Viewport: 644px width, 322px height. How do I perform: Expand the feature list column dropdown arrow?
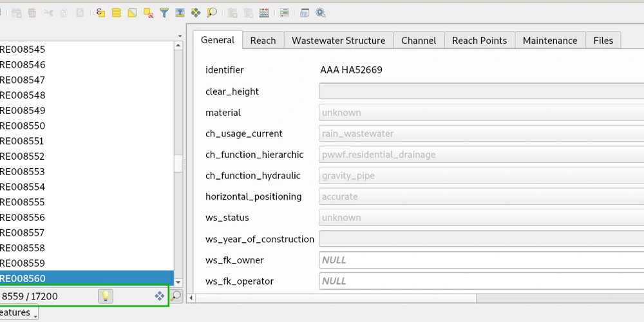[x=180, y=36]
